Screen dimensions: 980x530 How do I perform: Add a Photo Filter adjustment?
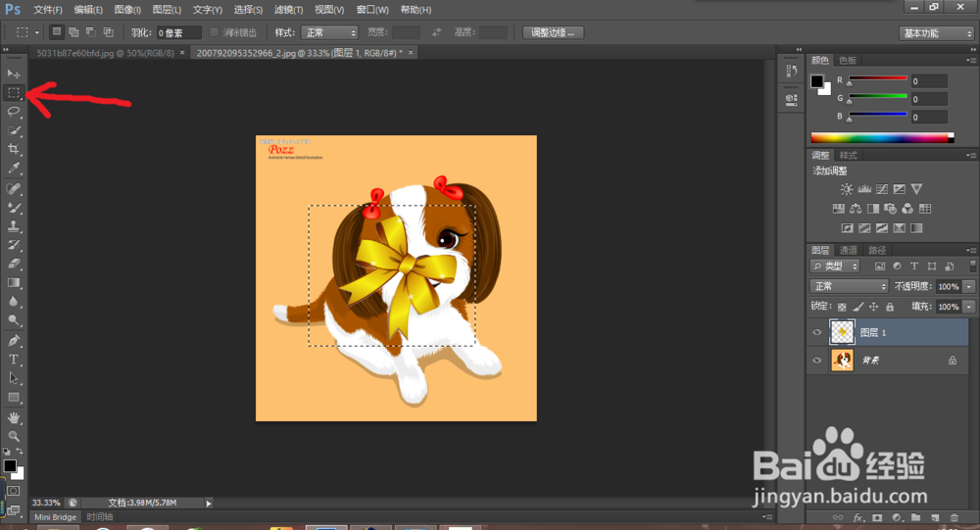coord(890,209)
